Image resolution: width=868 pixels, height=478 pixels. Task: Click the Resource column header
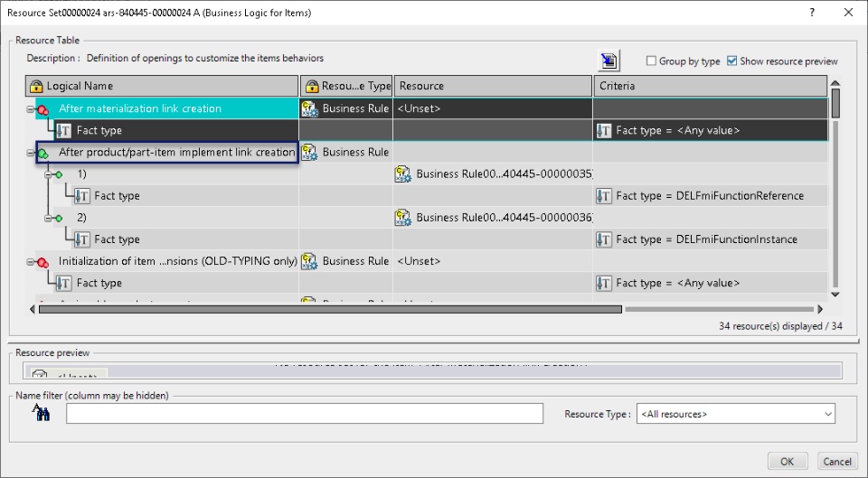pyautogui.click(x=493, y=87)
